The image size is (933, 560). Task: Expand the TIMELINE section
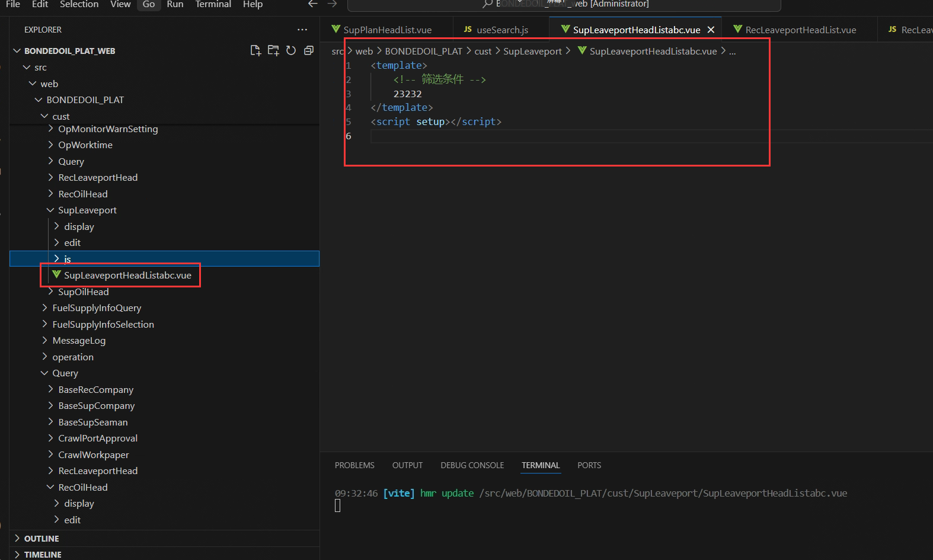tap(165, 554)
